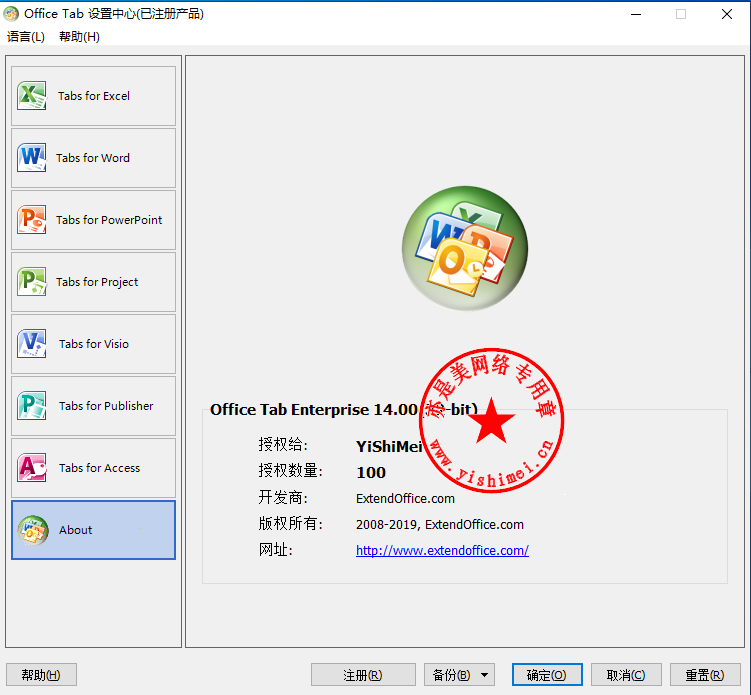Click the Word icon in sidebar
The width and height of the screenshot is (751, 695).
coord(32,158)
